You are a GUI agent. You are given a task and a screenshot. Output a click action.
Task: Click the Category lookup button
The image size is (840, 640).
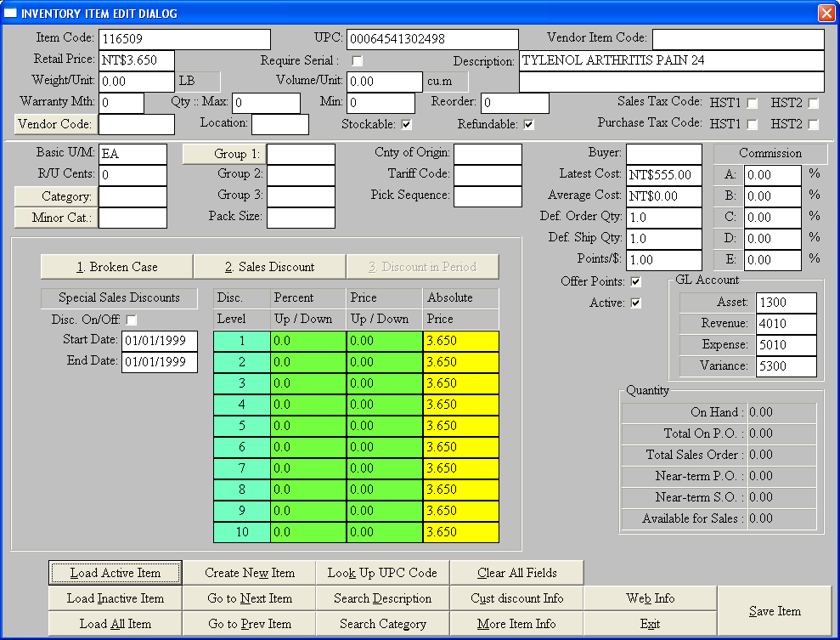[53, 196]
